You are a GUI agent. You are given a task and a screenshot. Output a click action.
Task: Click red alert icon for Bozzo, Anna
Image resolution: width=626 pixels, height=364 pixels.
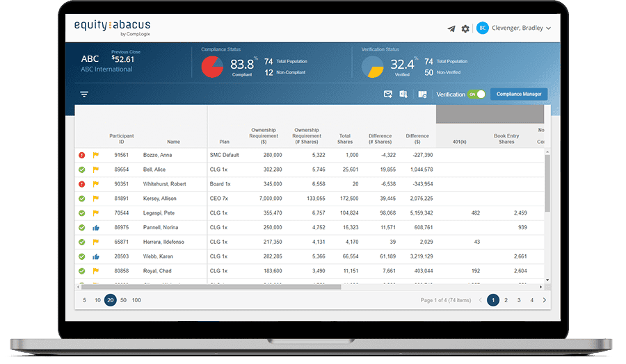point(82,155)
